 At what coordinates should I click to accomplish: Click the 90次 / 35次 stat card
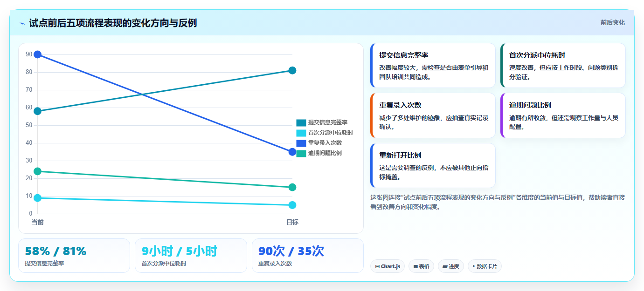(x=308, y=256)
